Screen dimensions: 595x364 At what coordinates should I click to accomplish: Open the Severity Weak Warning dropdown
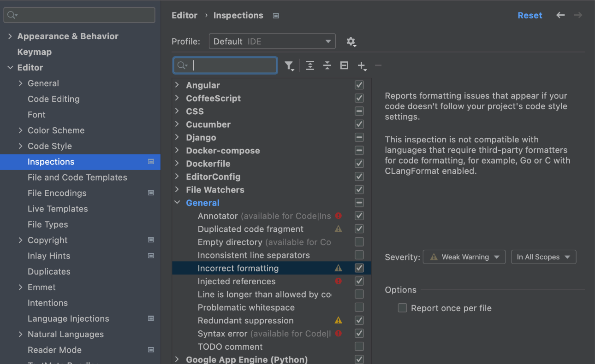pos(464,257)
